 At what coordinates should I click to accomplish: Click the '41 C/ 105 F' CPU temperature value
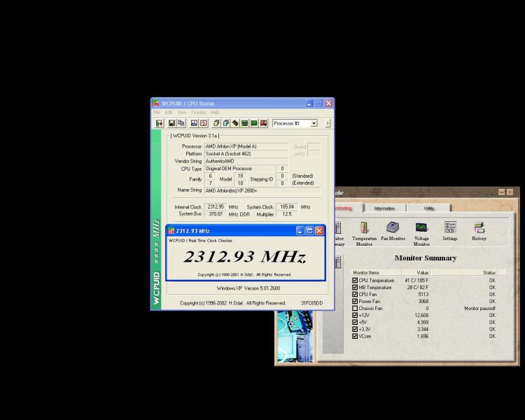pyautogui.click(x=416, y=280)
